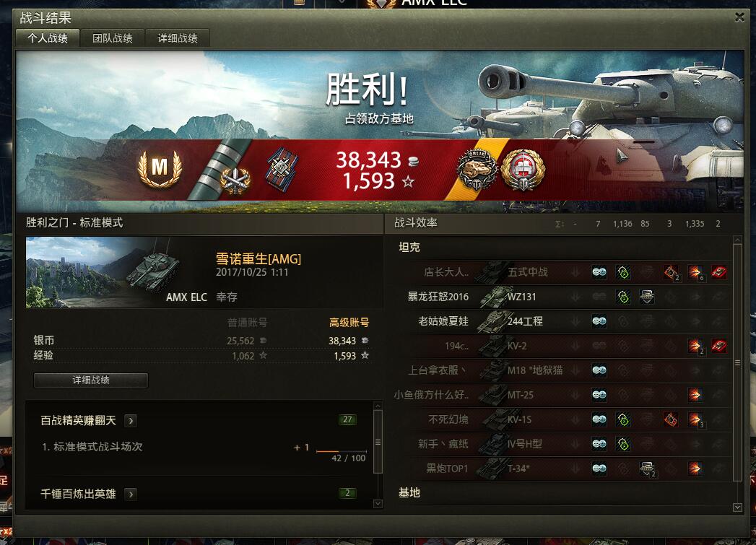Expand the 百战精英赚翻天 mission arrow
This screenshot has height=545, width=756.
[x=131, y=421]
